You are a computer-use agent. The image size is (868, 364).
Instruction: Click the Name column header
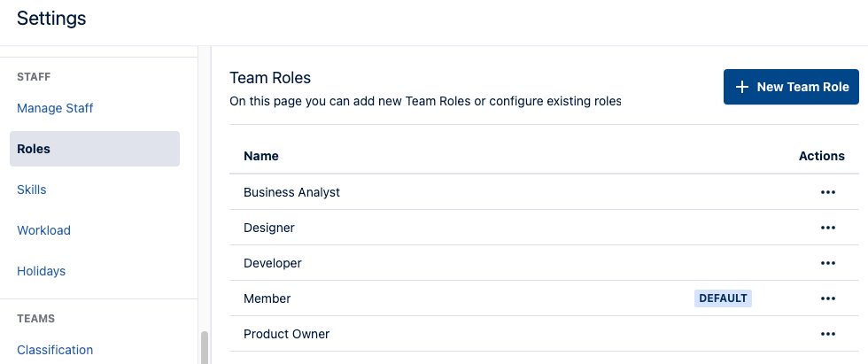261,156
